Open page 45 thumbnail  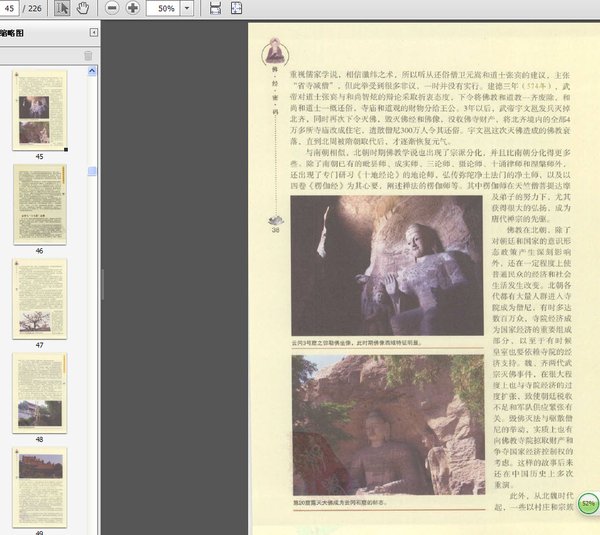click(x=39, y=109)
